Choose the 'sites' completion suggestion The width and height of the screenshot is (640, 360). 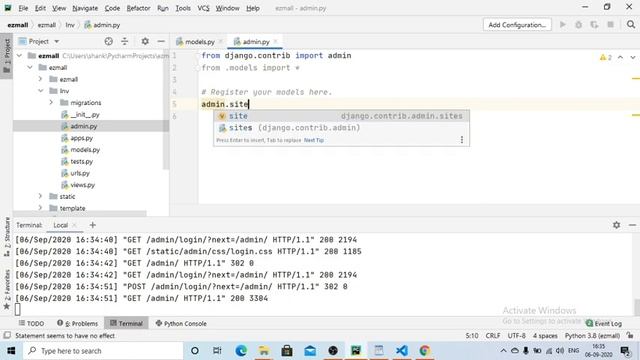(x=341, y=128)
